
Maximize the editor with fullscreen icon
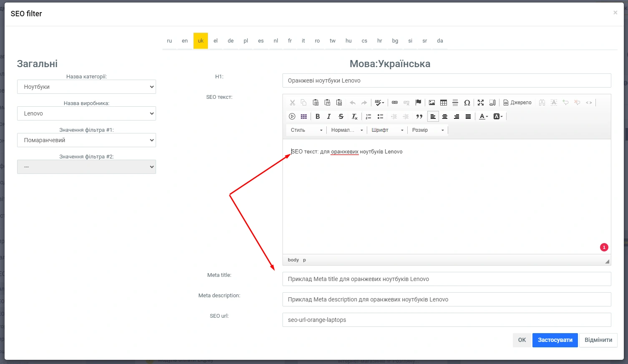pyautogui.click(x=481, y=103)
